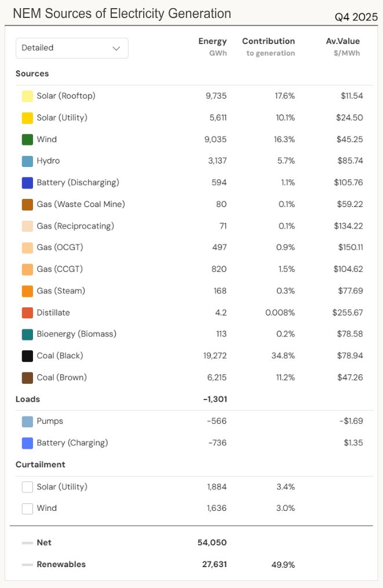Viewport: 383px width, 588px height.
Task: Select the Solar (Rooftop) color swatch icon
Action: click(x=27, y=96)
